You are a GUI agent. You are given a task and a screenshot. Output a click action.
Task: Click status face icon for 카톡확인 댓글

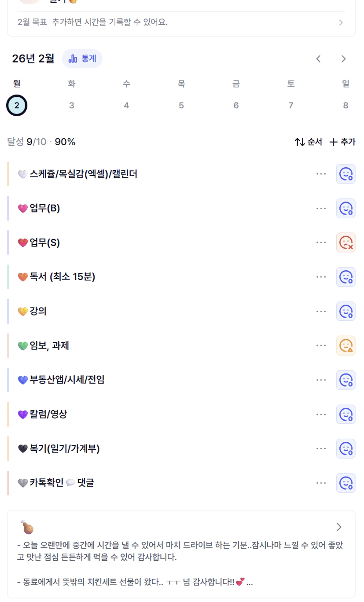(346, 483)
